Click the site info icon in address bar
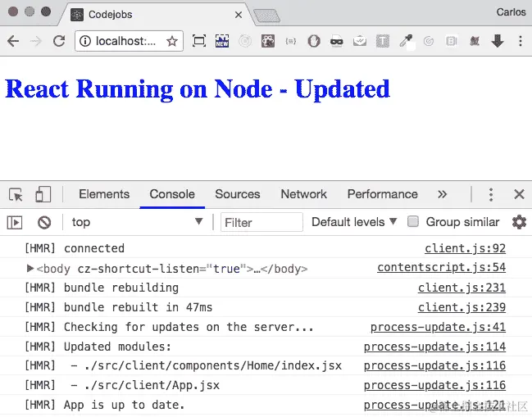The width and height of the screenshot is (532, 417). point(84,41)
